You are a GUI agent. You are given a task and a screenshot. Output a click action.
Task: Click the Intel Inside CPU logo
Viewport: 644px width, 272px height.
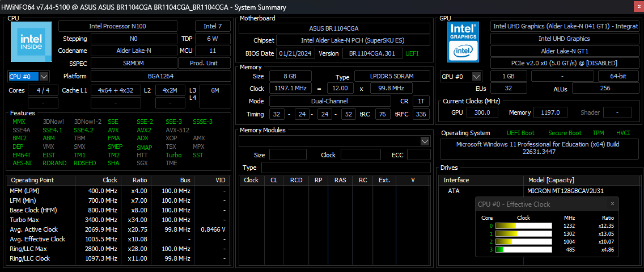[31, 41]
